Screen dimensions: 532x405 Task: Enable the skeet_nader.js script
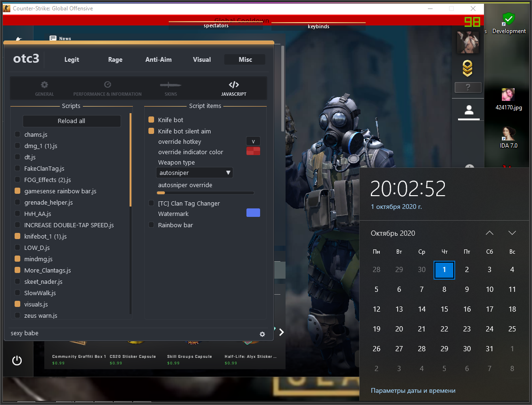tap(17, 281)
